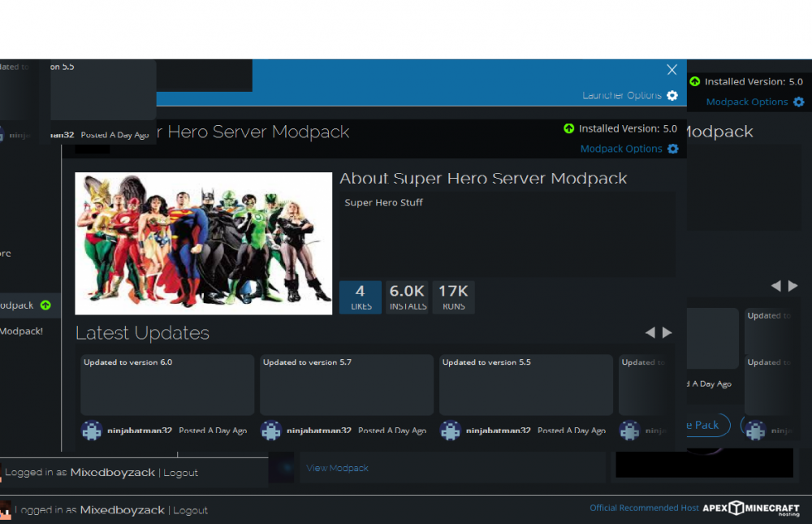
Task: Click the Official Recommended Host link
Action: 644,508
